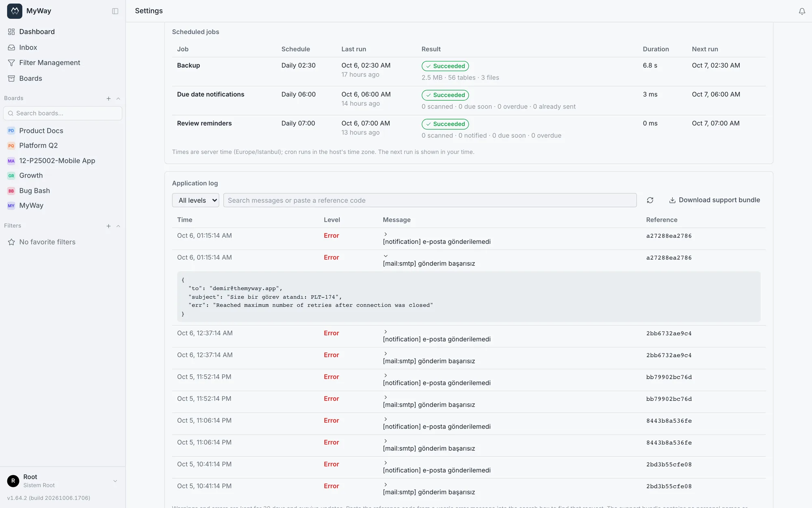This screenshot has height=508, width=812.
Task: Click the Review reminders job name
Action: [x=204, y=123]
